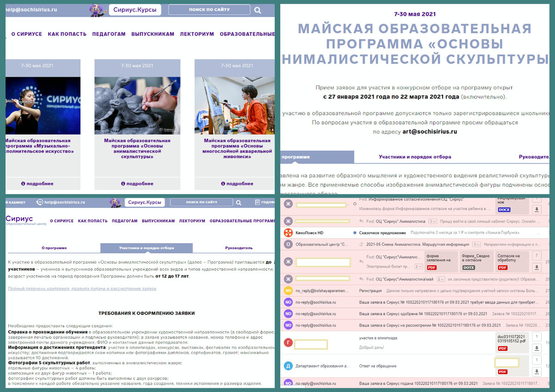Open 'Сириус.Курсы' button on requirements page
The image size is (555, 392).
point(144,202)
